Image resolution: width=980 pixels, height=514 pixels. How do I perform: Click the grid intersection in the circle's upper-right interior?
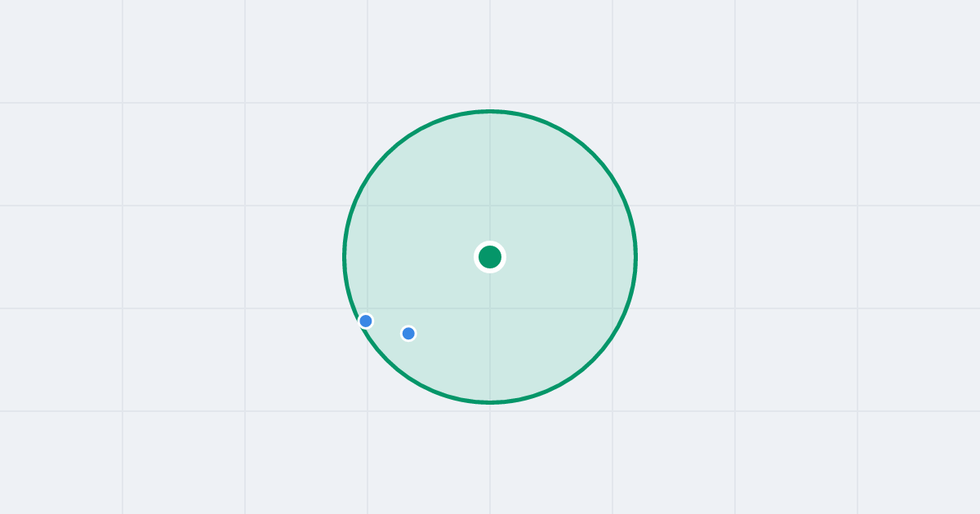click(612, 206)
